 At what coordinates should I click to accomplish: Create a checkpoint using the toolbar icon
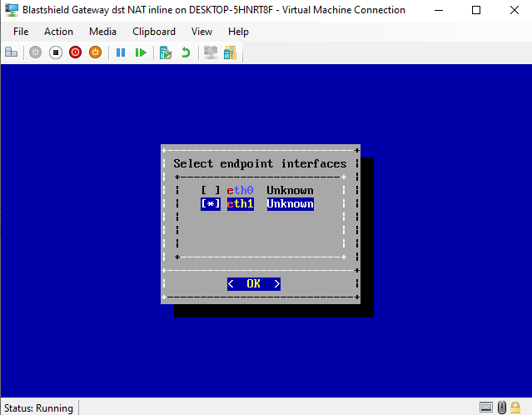[x=166, y=52]
